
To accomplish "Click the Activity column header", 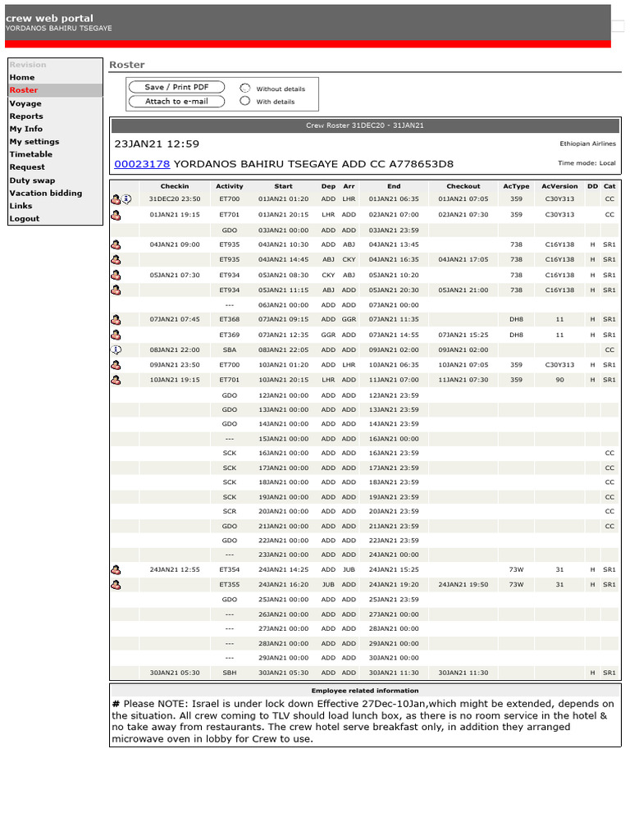I will (x=230, y=186).
